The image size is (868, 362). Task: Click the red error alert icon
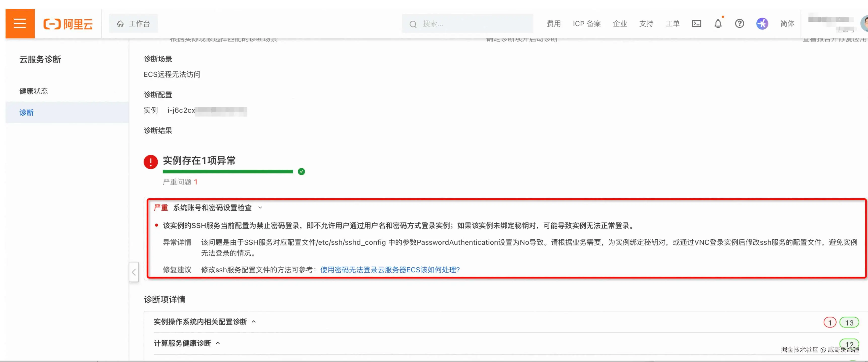[x=151, y=162]
